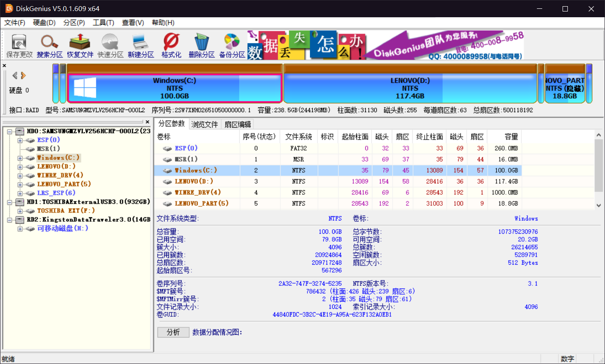Click the 数字 indicator in status bar
This screenshot has width=605, height=364.
click(567, 359)
